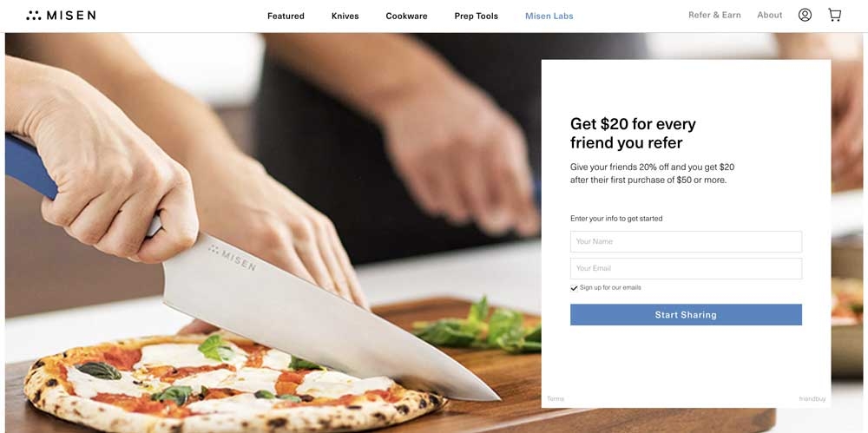Viewport: 868px width, 433px height.
Task: Click the 'Get $20 for every friend' heading
Action: [x=633, y=134]
